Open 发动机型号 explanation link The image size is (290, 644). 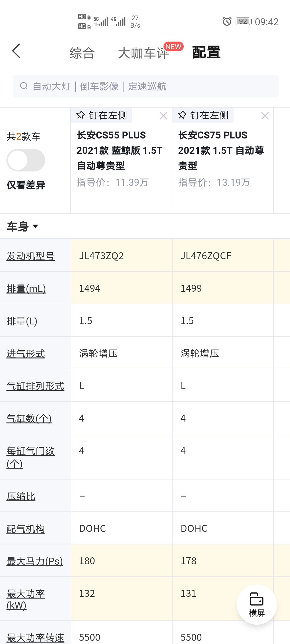(x=31, y=256)
